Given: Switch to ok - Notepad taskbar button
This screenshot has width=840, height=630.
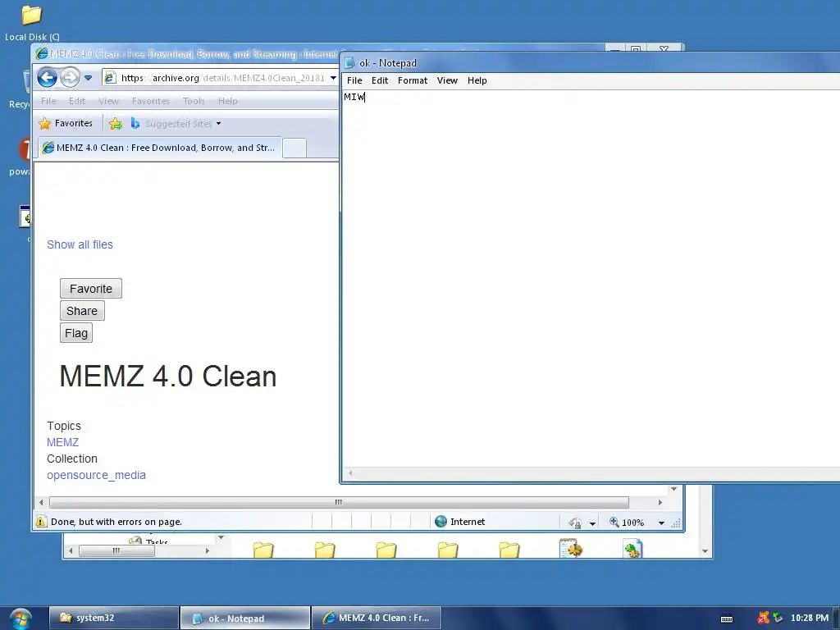Looking at the screenshot, I should [244, 618].
